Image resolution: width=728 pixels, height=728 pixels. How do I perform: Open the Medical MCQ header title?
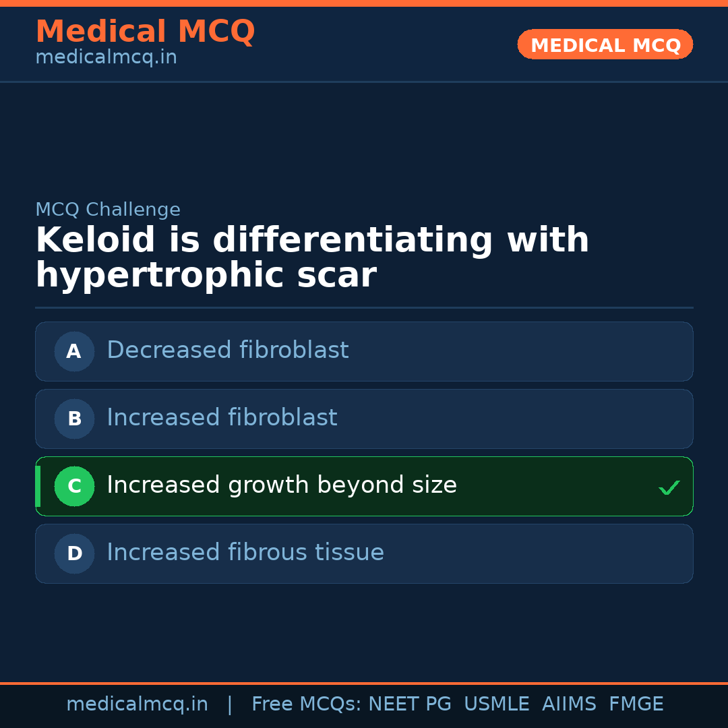point(145,32)
